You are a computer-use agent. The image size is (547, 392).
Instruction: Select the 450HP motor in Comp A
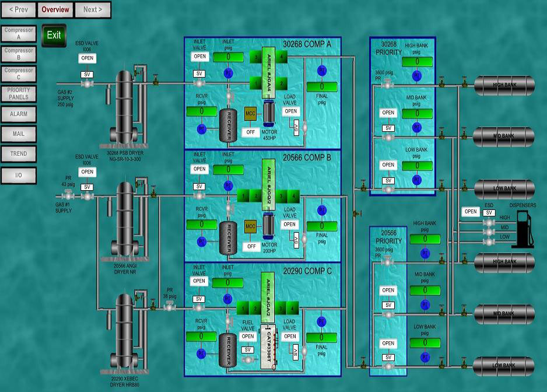(x=269, y=112)
